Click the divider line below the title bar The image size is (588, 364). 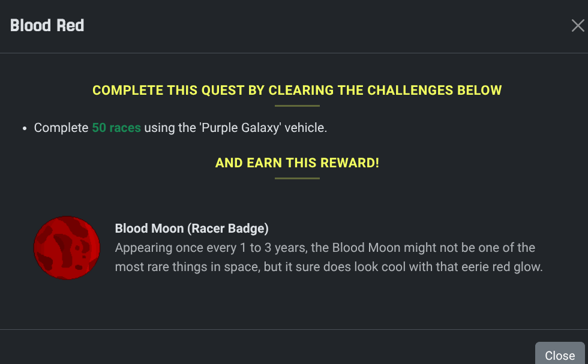tap(294, 53)
